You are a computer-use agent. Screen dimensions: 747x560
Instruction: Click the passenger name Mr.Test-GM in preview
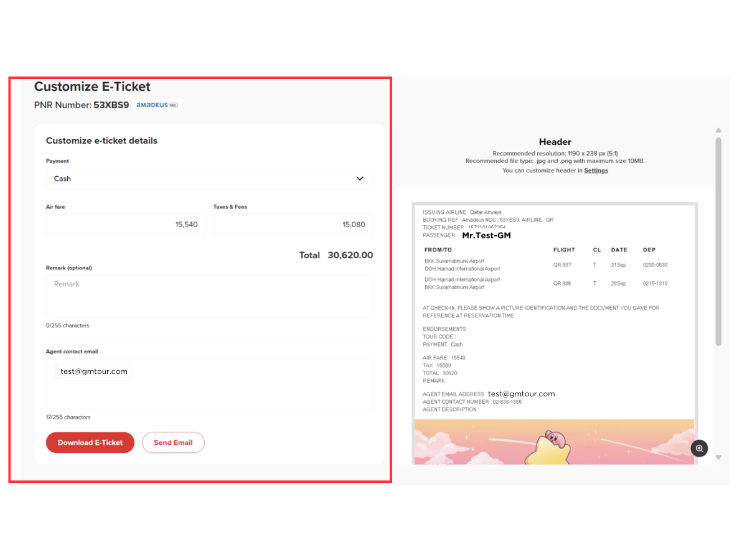click(486, 236)
